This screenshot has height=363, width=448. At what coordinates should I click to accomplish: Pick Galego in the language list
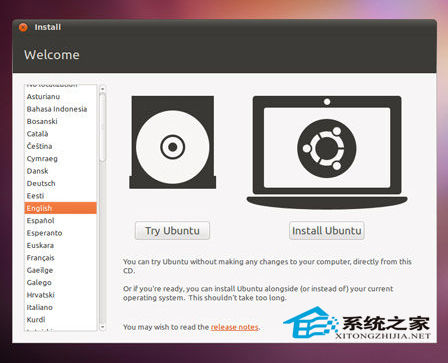point(61,282)
